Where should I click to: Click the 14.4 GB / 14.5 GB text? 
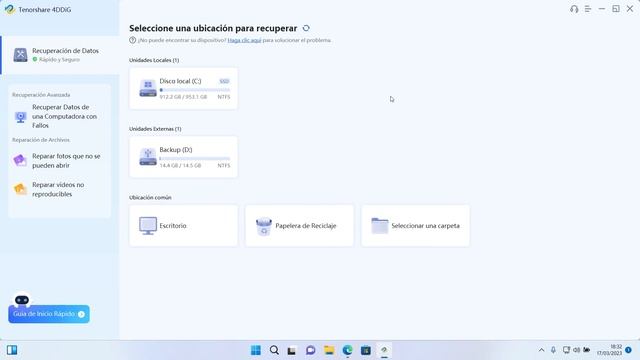(180, 165)
